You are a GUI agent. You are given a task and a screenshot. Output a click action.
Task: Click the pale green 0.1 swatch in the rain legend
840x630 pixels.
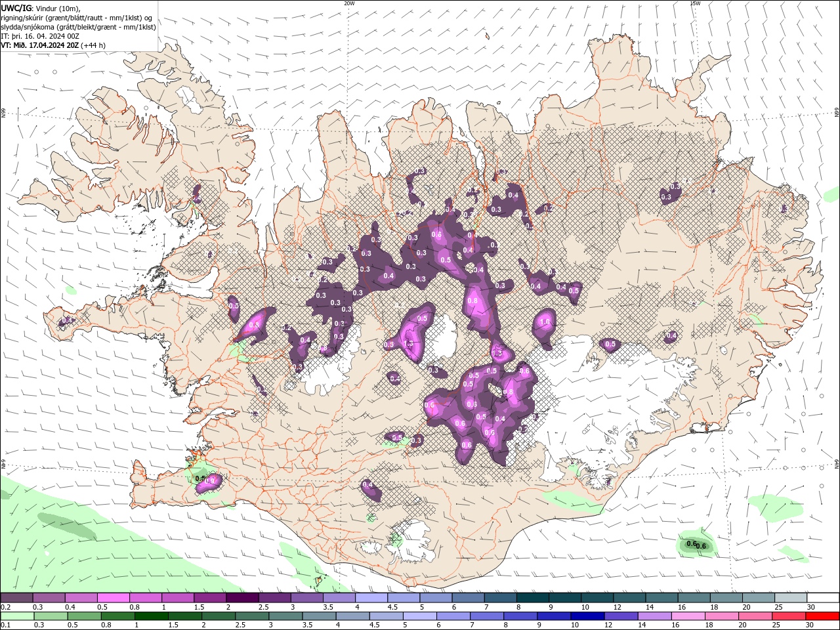(16, 616)
